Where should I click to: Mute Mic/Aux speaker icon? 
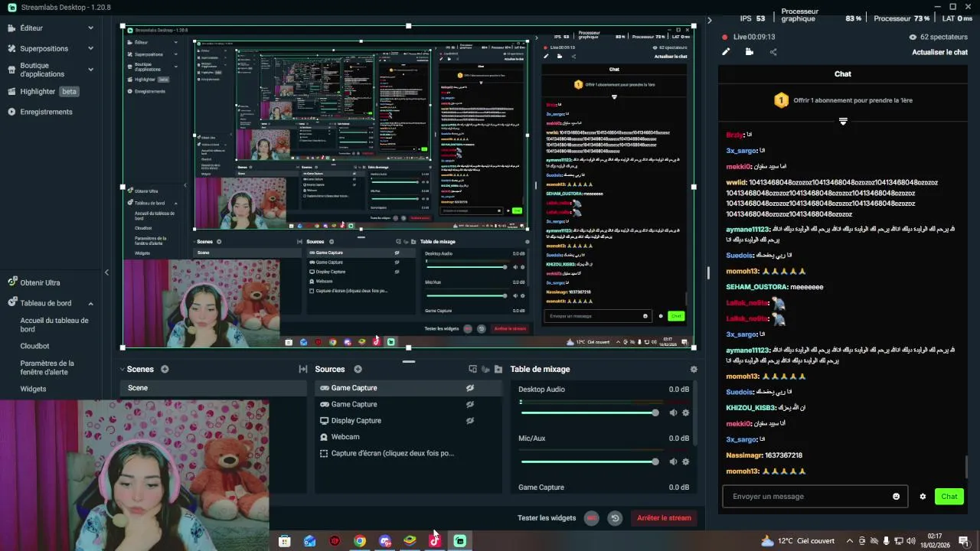pos(673,461)
